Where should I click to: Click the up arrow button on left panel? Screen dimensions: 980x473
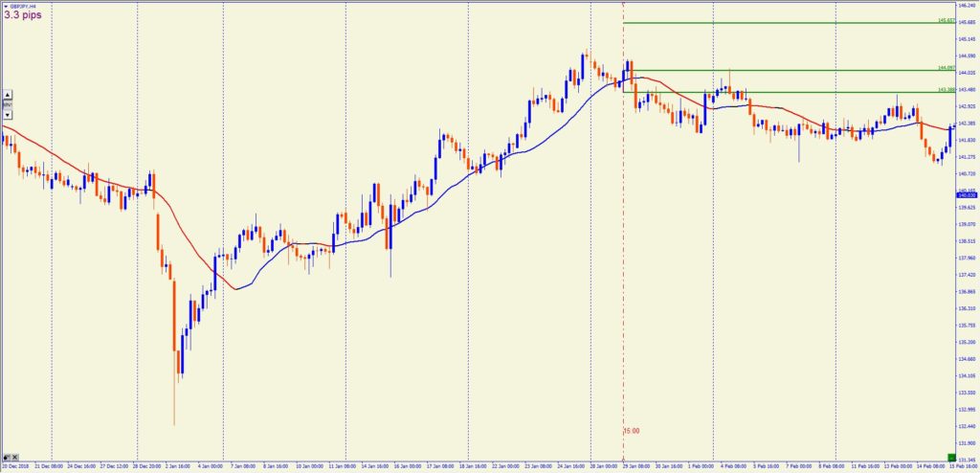click(7, 94)
